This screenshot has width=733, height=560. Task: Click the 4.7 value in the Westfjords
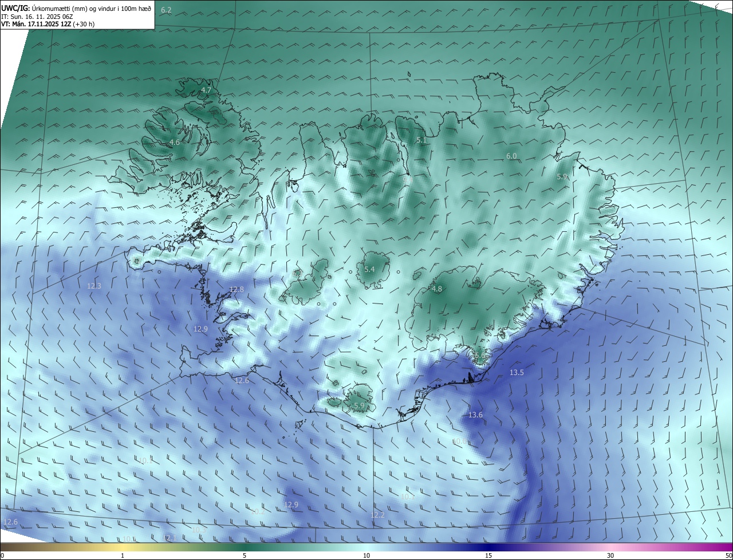pyautogui.click(x=206, y=90)
